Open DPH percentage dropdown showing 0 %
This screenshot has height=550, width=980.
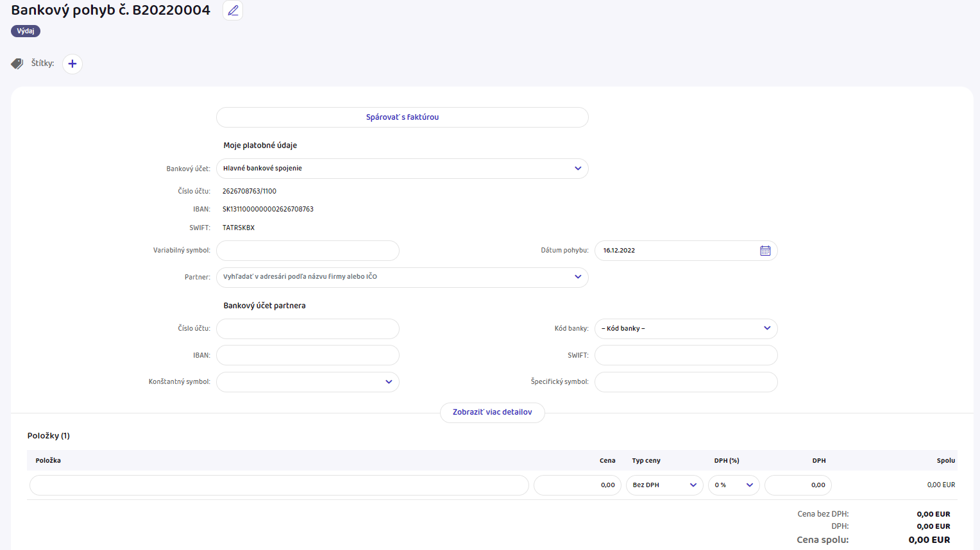(733, 485)
